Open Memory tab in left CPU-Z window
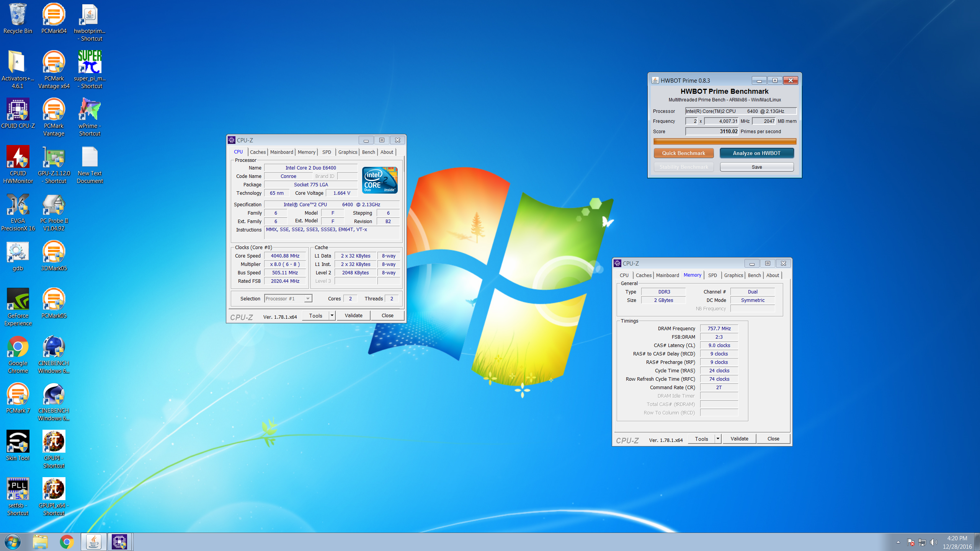Viewport: 980px width, 551px height. [307, 152]
